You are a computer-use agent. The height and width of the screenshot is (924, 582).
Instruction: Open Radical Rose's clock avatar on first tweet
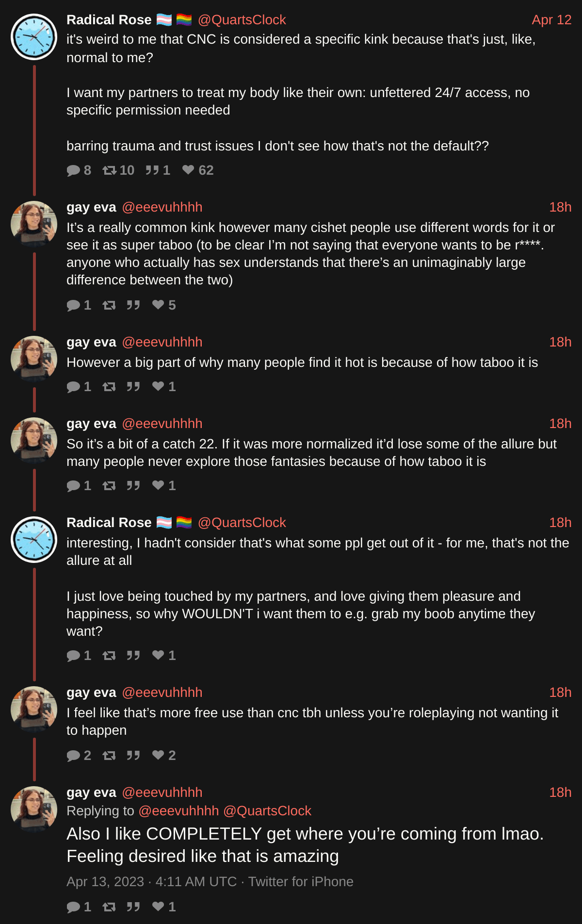34,37
